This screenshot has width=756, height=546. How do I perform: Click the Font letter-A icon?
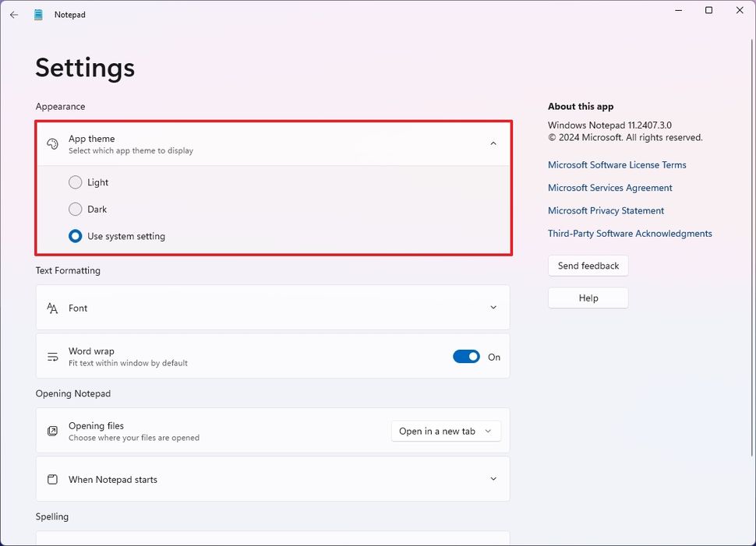coord(52,307)
